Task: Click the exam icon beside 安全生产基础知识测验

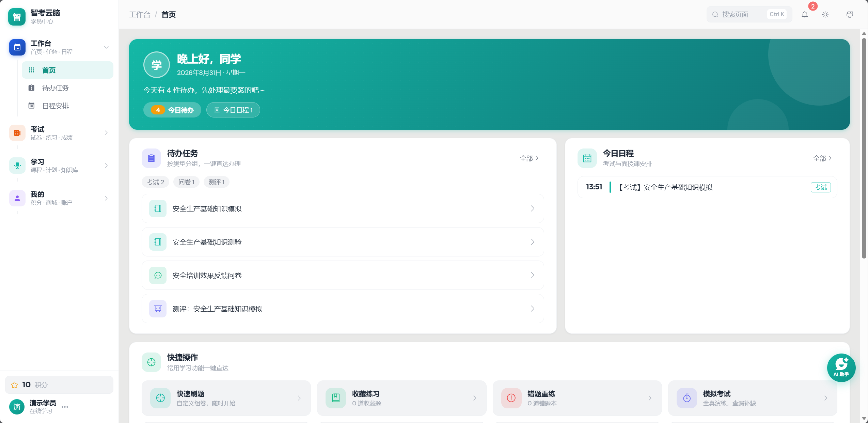Action: [x=158, y=242]
